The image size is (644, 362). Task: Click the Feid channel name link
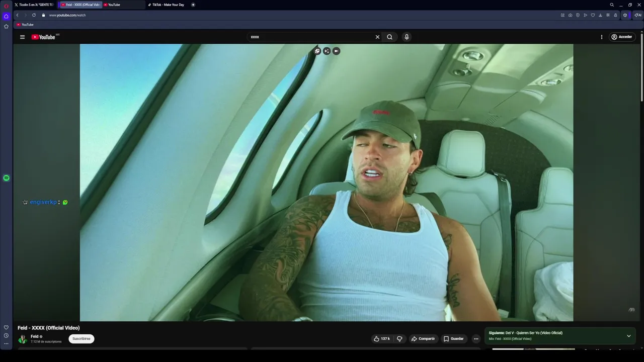point(34,336)
